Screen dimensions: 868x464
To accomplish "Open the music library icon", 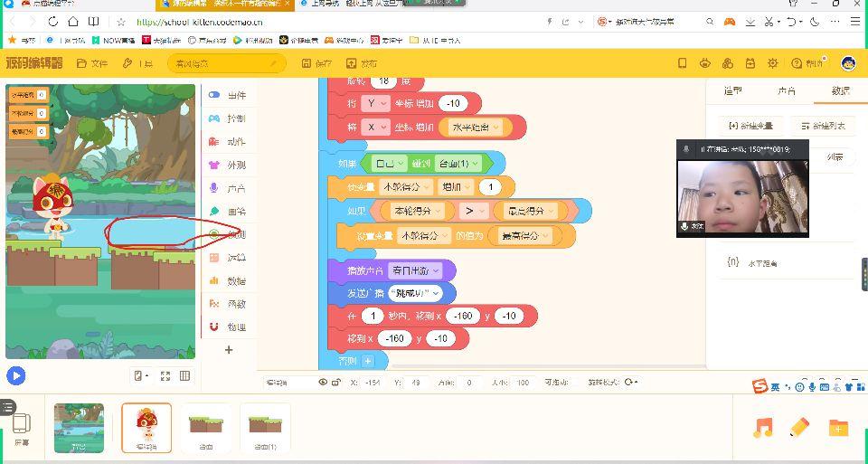I will point(763,428).
